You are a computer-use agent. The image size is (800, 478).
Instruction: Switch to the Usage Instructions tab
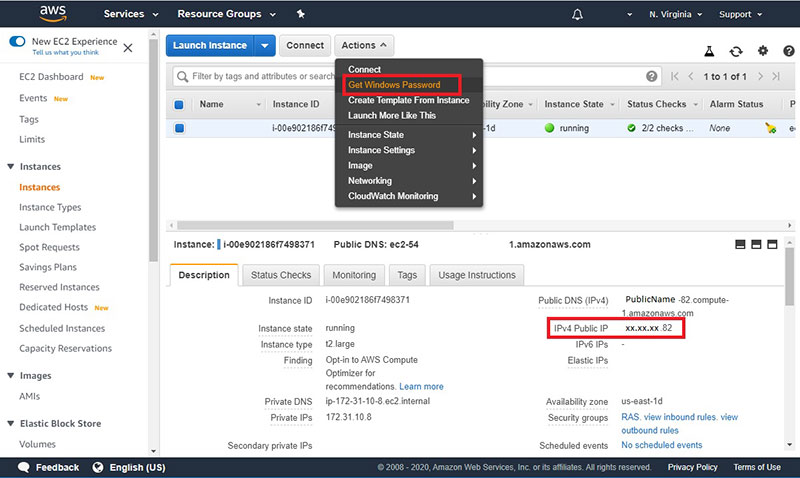pyautogui.click(x=477, y=275)
